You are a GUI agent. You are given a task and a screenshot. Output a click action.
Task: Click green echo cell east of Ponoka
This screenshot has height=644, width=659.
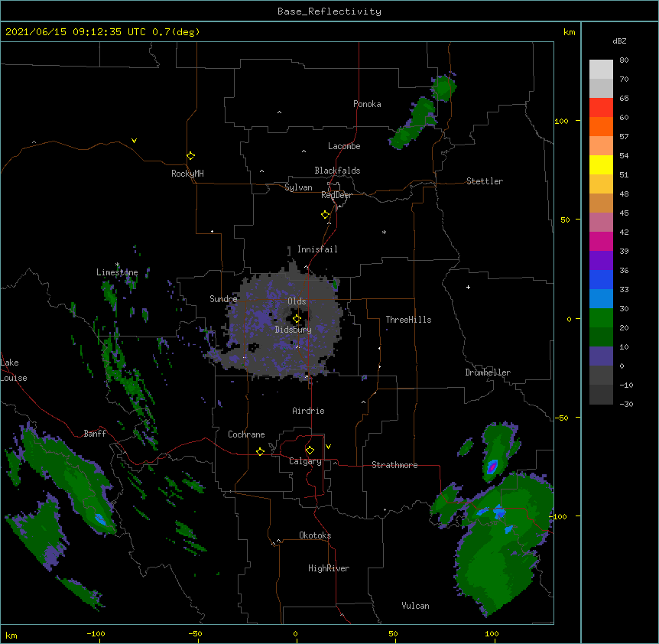[443, 87]
